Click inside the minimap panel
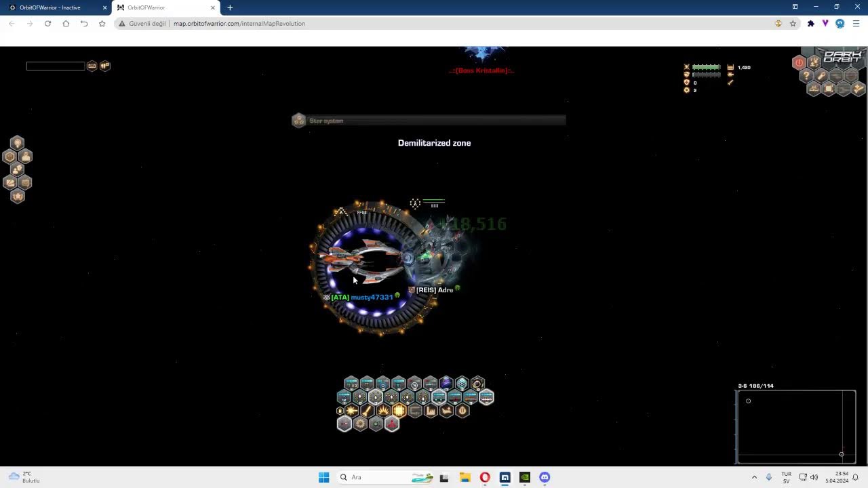The width and height of the screenshot is (868, 488). pyautogui.click(x=795, y=427)
